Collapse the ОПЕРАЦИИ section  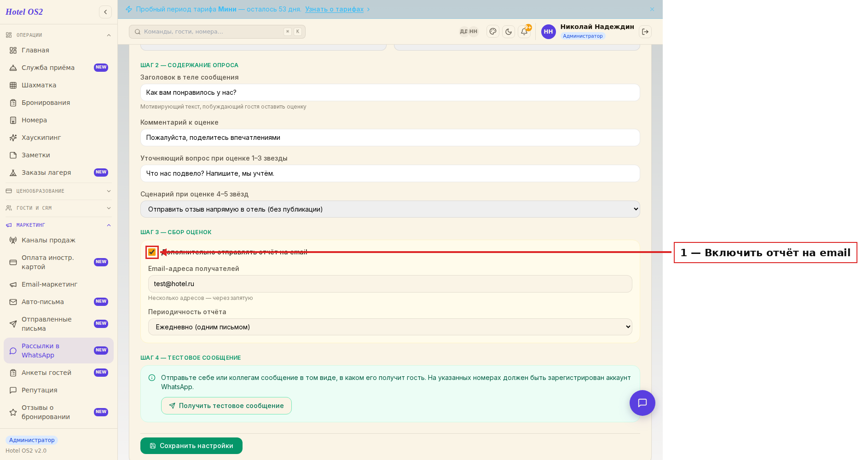tap(58, 35)
